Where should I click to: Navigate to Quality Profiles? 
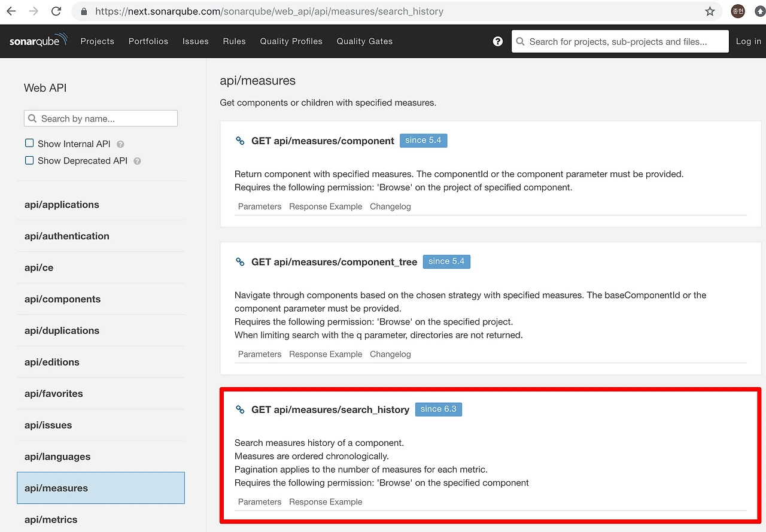click(x=291, y=41)
